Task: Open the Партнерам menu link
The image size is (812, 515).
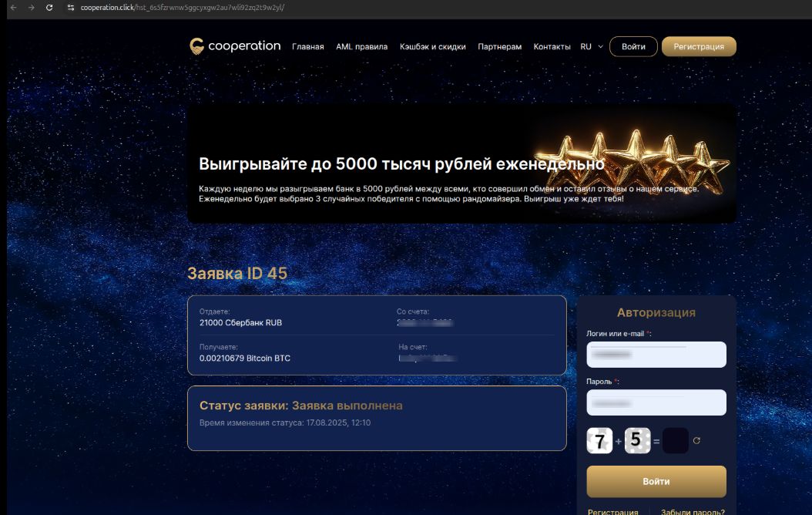Action: click(499, 46)
